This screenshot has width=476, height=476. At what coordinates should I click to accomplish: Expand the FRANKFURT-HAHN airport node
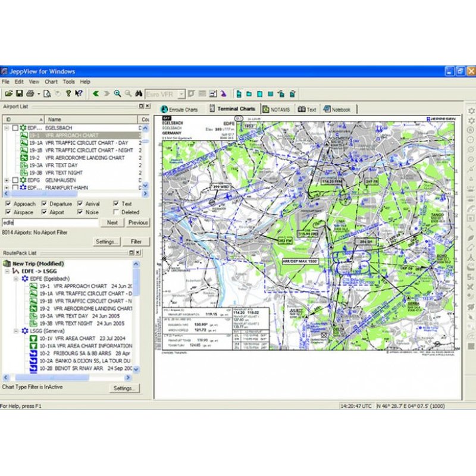(x=7, y=187)
